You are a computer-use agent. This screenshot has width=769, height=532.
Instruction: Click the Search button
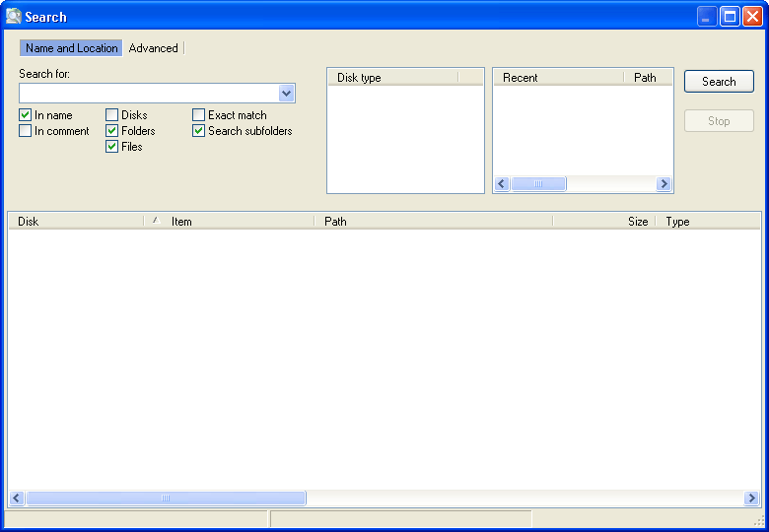(x=719, y=82)
